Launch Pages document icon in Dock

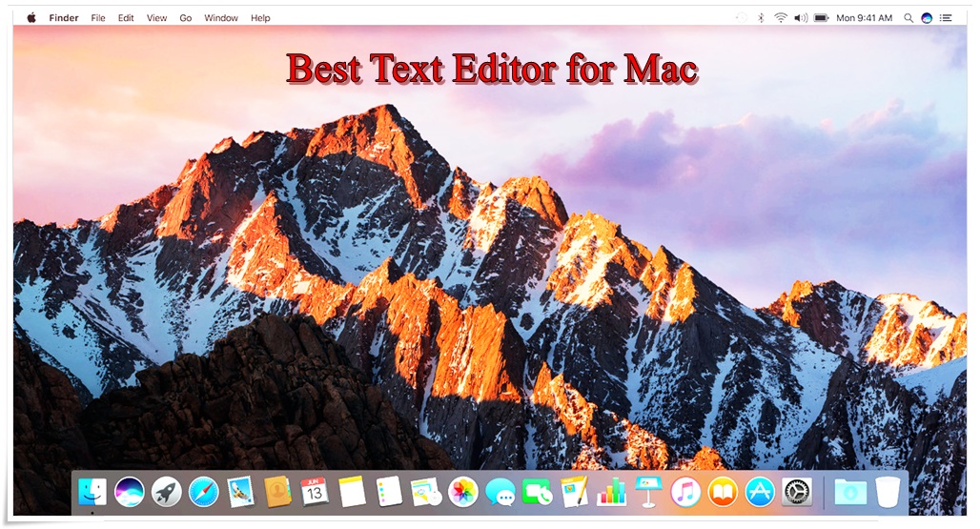coord(575,492)
